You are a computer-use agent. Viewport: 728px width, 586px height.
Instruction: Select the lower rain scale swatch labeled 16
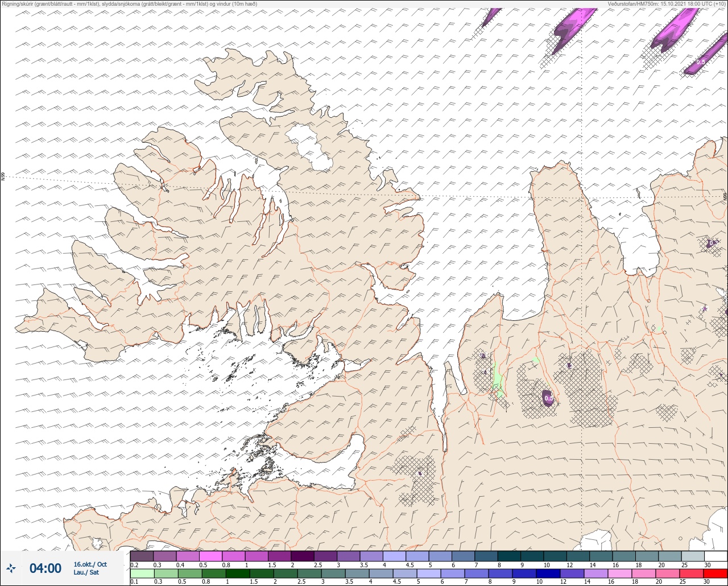(620, 573)
